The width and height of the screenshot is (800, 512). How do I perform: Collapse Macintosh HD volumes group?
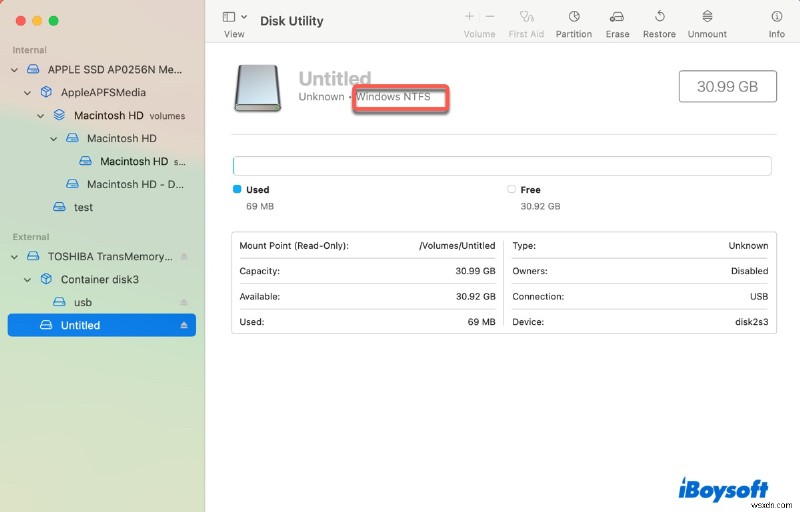coord(40,116)
